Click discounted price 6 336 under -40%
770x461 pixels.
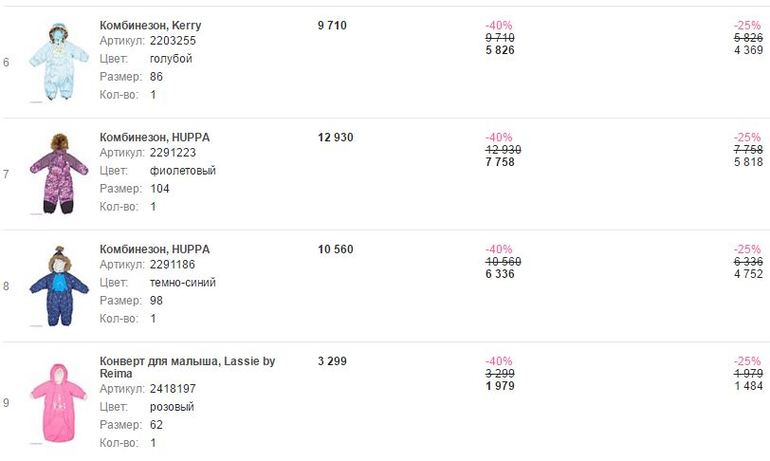(x=499, y=274)
